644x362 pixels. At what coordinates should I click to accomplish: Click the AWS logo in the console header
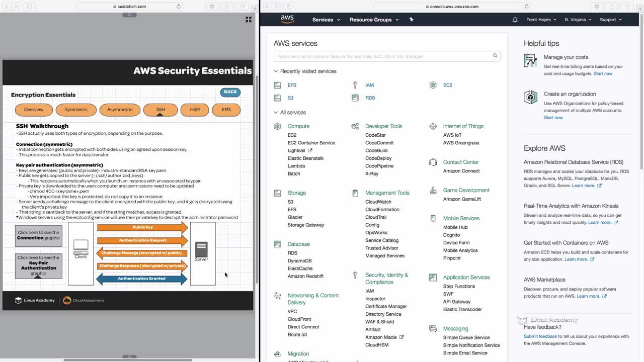[287, 19]
